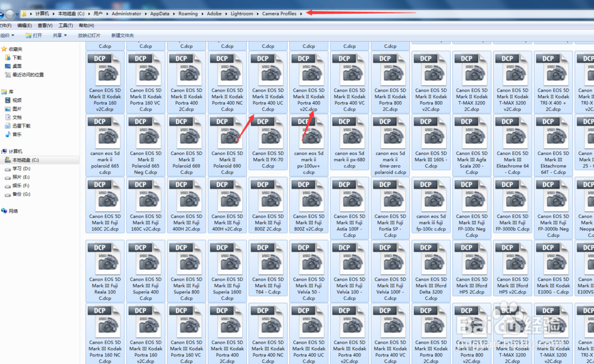
Task: Open 网络 in the sidebar
Action: [10, 211]
